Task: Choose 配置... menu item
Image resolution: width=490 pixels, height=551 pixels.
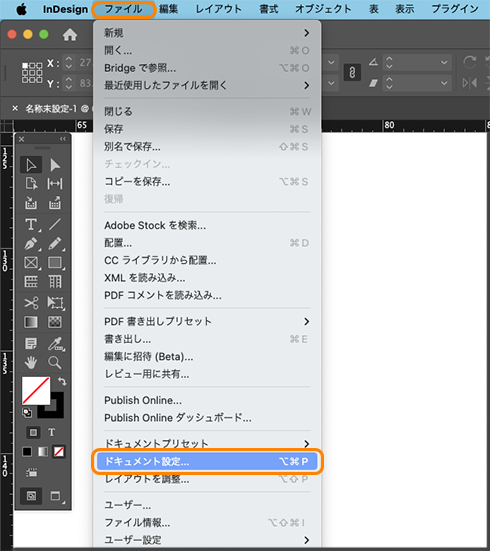Action: click(207, 243)
